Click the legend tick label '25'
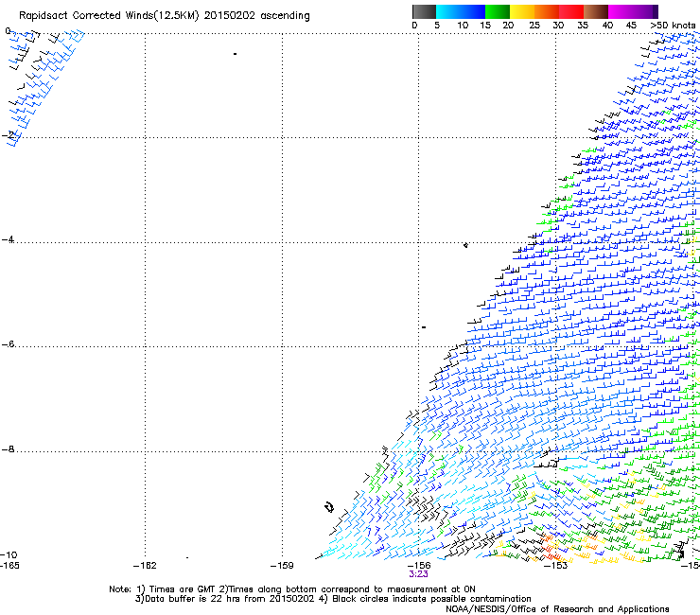This screenshot has height=615, width=700. click(534, 26)
